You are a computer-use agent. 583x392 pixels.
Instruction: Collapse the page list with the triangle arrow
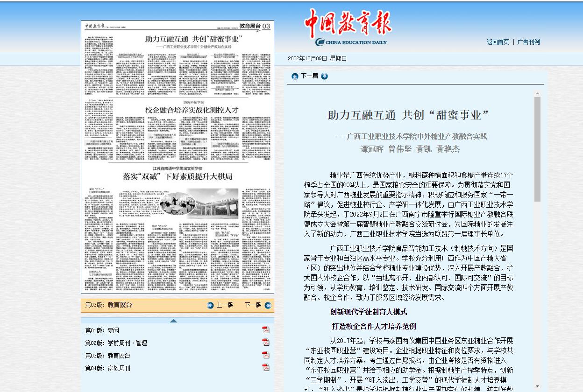[x=174, y=321]
